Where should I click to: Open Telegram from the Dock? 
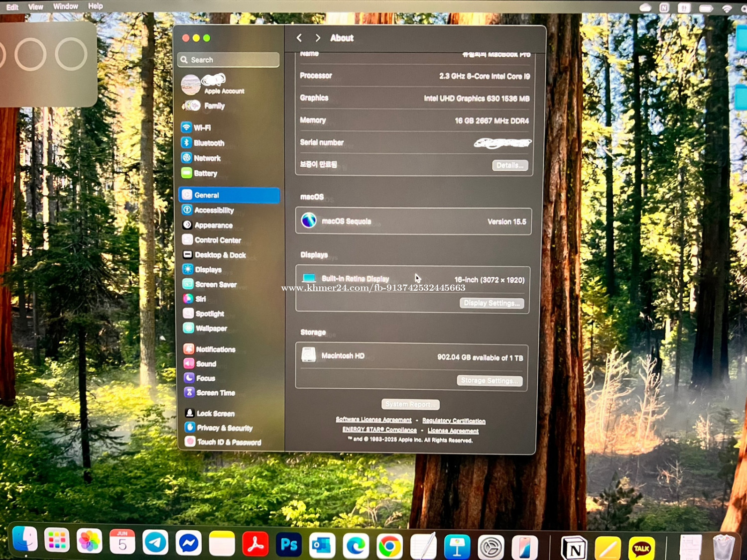click(x=155, y=542)
